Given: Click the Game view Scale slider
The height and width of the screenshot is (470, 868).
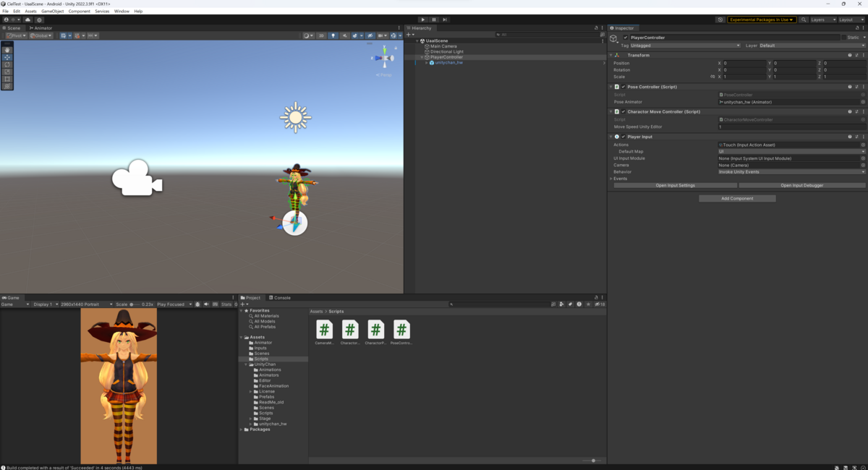Looking at the screenshot, I should click(135, 304).
